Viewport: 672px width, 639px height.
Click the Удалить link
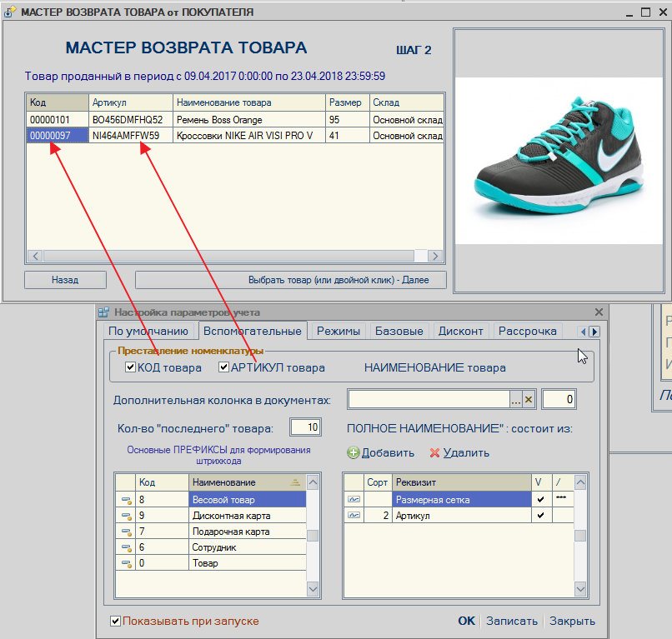[466, 452]
